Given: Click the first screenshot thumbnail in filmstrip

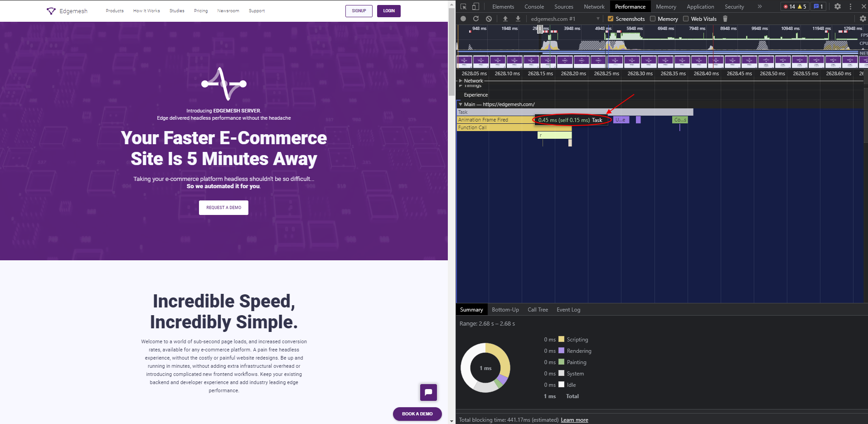Looking at the screenshot, I should point(464,61).
